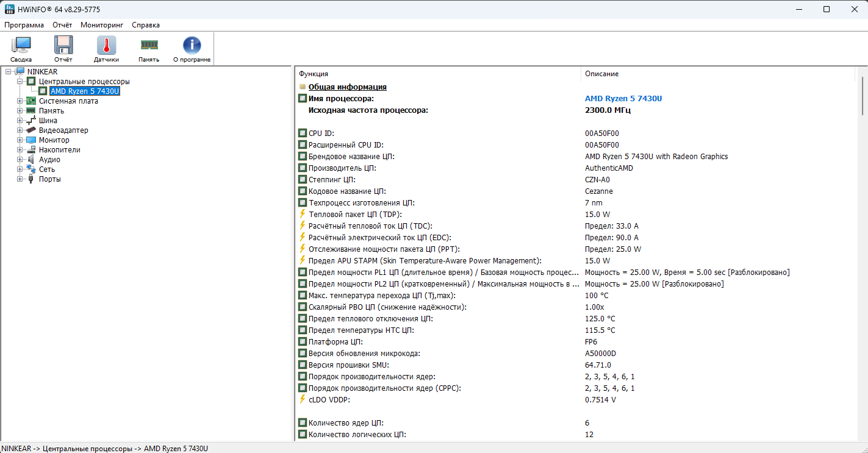Expand the Сеть tree node

(x=20, y=169)
